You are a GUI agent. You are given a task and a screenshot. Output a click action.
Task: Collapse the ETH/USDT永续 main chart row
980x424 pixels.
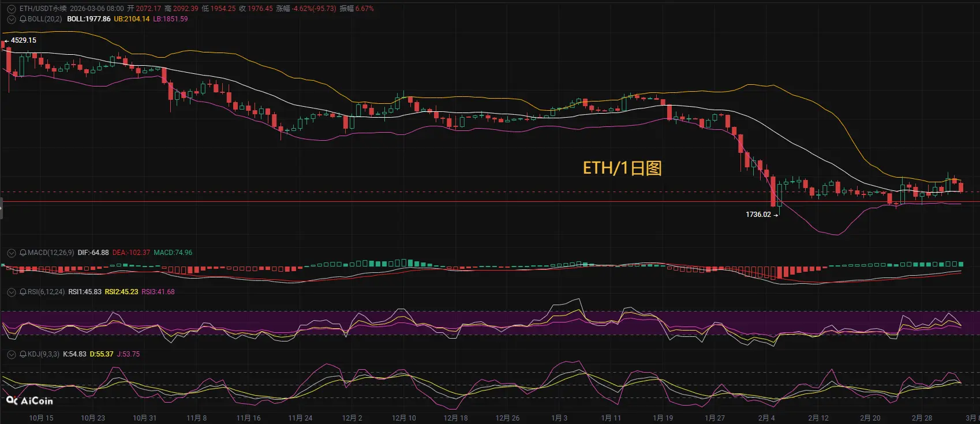(x=11, y=9)
